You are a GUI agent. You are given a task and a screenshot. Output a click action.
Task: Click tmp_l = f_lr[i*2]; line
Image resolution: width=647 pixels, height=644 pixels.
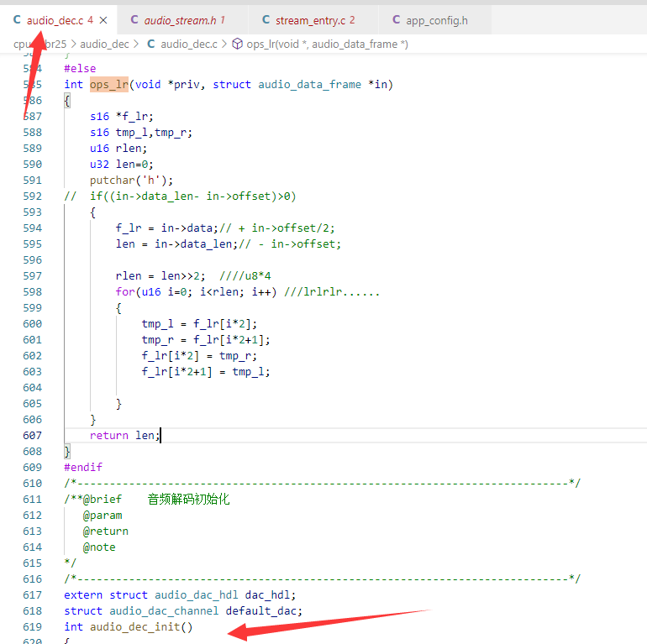click(x=199, y=324)
